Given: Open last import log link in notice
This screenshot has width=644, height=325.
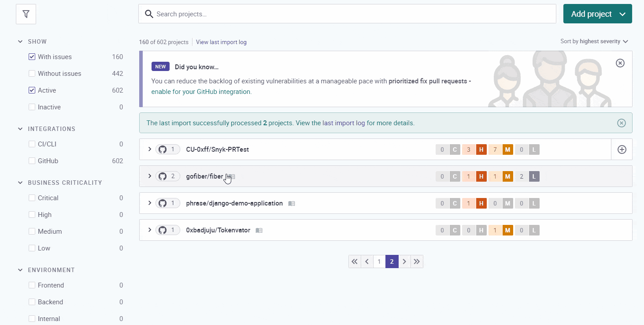Looking at the screenshot, I should click(x=344, y=123).
